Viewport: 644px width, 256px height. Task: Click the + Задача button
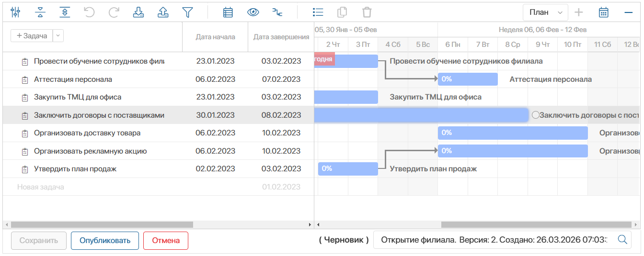[x=32, y=35]
